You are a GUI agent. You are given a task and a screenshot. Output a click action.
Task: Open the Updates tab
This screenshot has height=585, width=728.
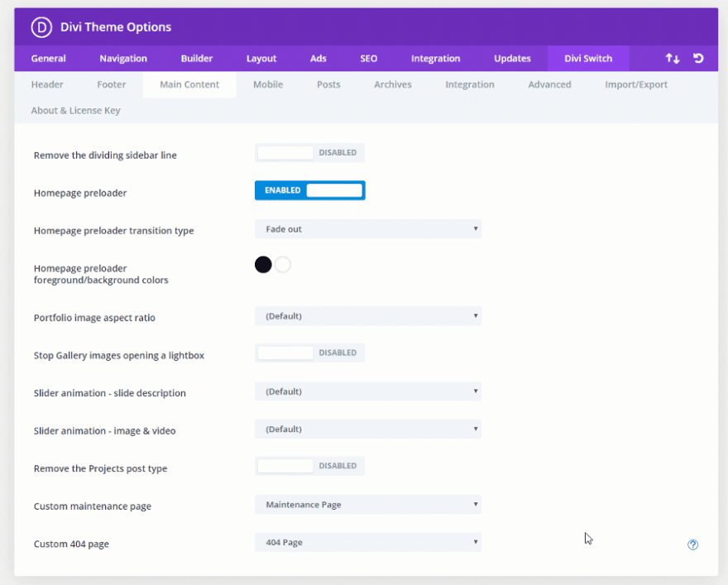click(x=512, y=59)
